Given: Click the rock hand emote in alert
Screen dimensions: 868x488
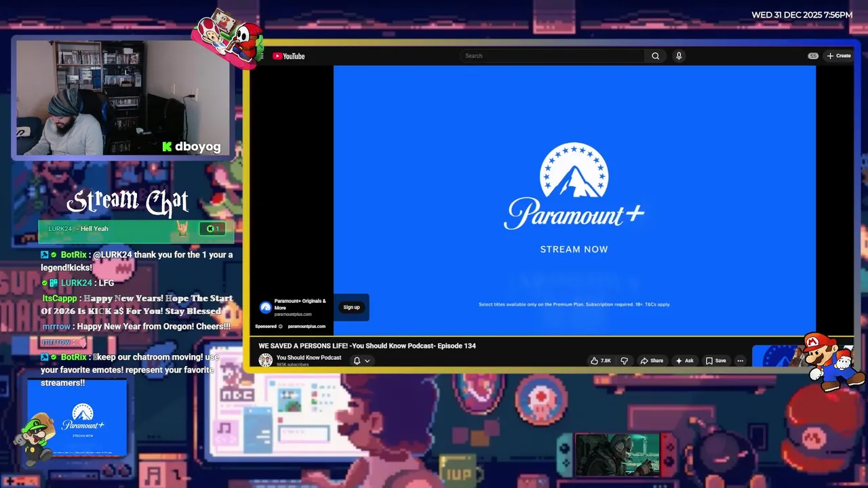Looking at the screenshot, I should tap(182, 228).
